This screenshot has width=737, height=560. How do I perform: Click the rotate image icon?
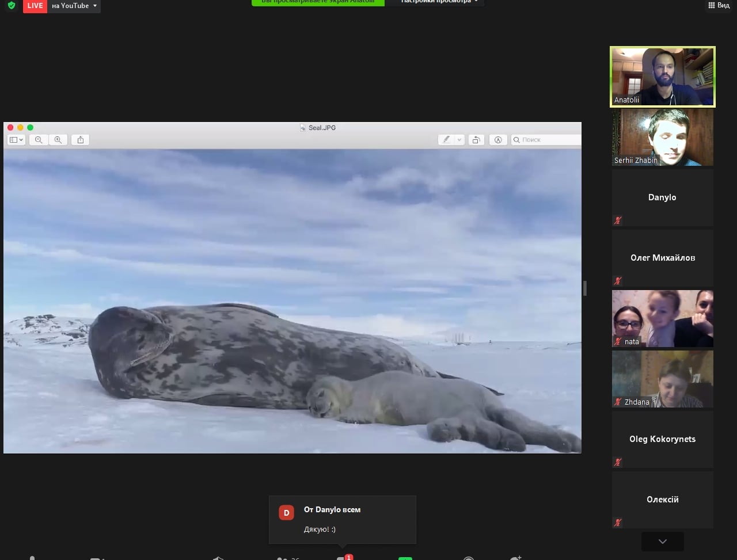[x=476, y=140]
